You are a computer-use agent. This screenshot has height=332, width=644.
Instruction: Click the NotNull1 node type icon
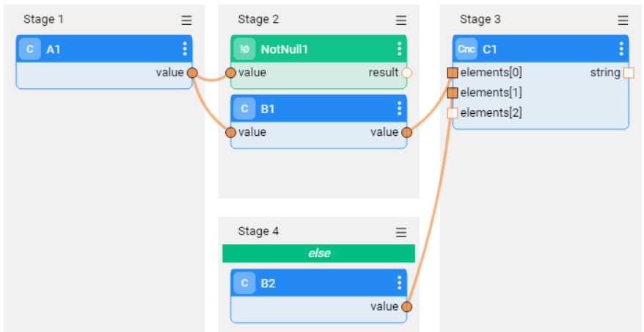pos(244,49)
